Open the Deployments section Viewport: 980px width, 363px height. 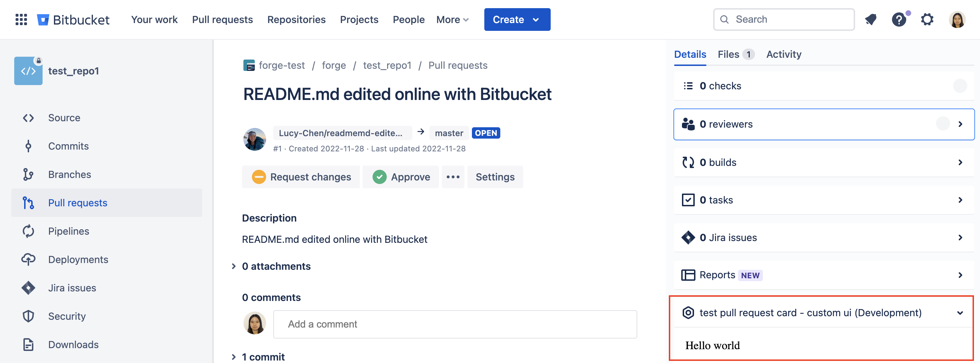(x=78, y=259)
